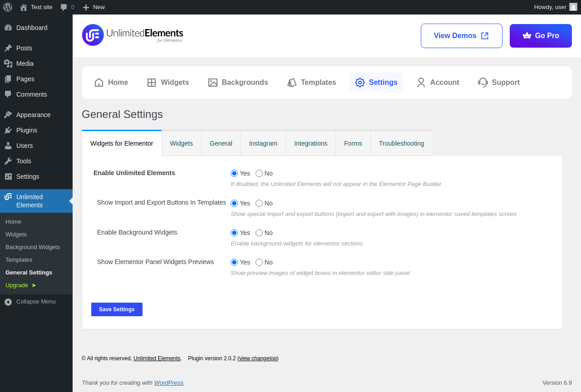
Task: Select No for Enable Unlimited Elements
Action: coord(259,173)
